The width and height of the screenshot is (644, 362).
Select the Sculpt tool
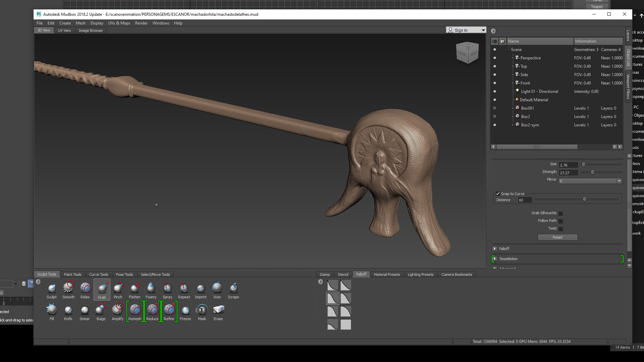[x=52, y=291]
